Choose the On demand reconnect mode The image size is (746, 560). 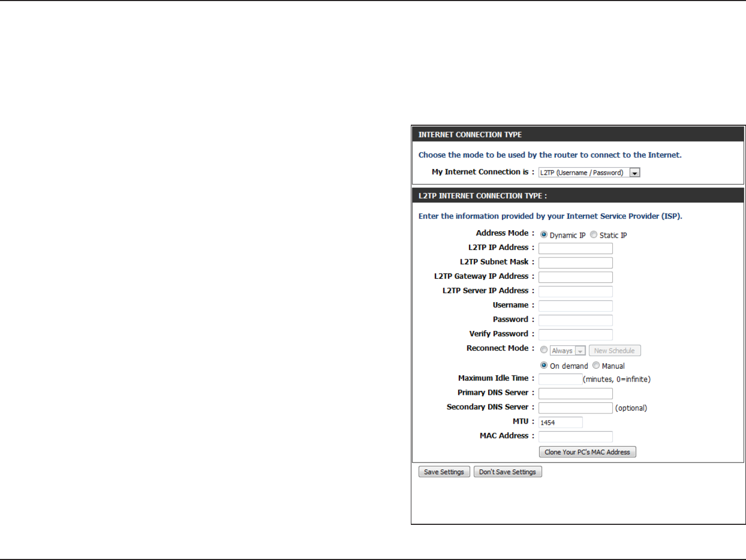click(544, 366)
